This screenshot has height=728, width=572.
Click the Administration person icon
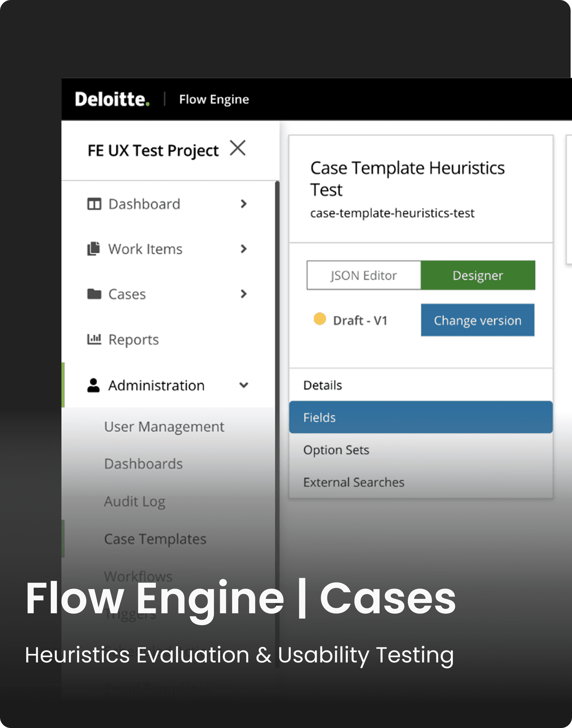pos(93,385)
